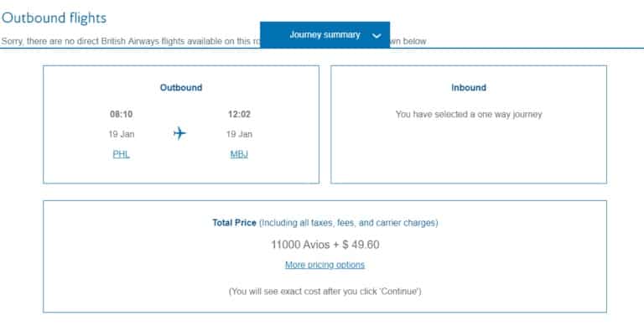Click empty area inside the Inbound card
This screenshot has width=644, height=326.
(469, 154)
